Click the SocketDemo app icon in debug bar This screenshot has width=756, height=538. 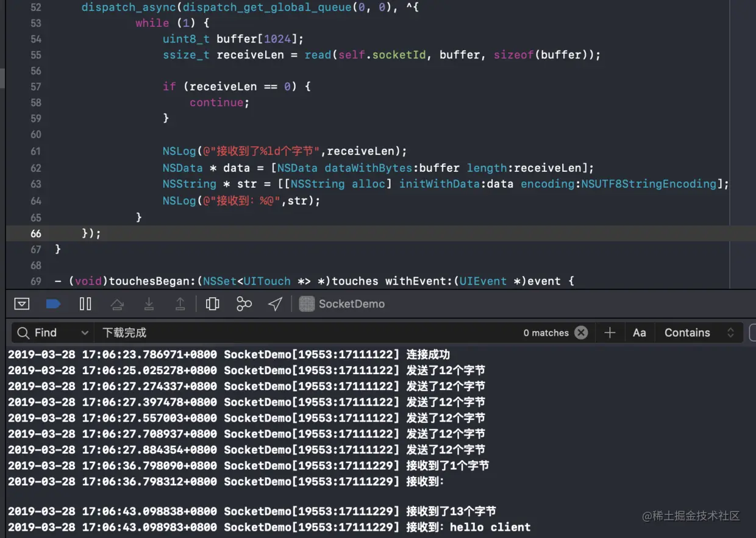pos(307,303)
